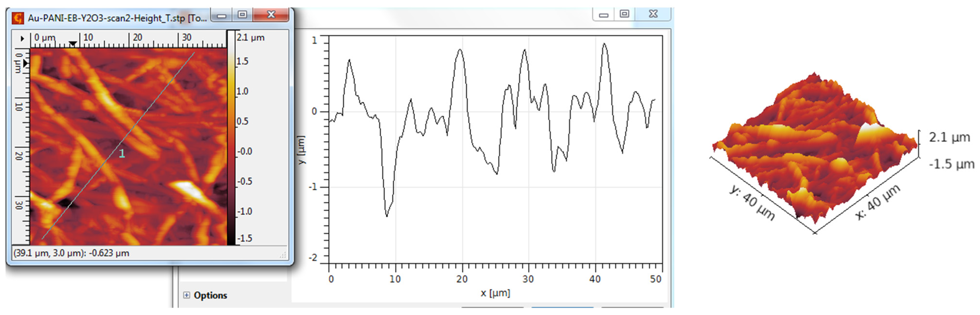This screenshot has height=315, width=980.
Task: Maximize the profile graph window
Action: pyautogui.click(x=624, y=14)
